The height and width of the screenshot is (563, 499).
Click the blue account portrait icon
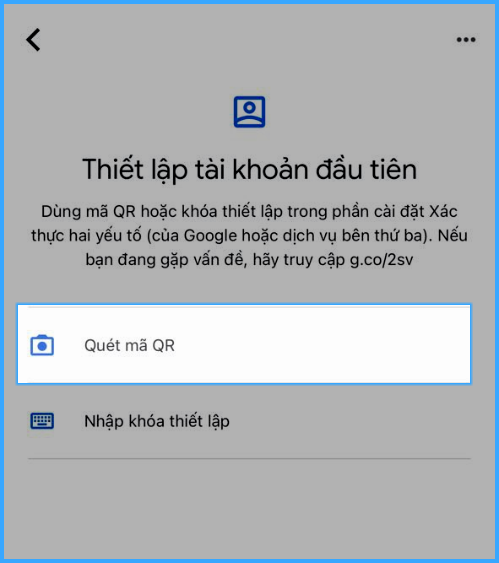[250, 112]
